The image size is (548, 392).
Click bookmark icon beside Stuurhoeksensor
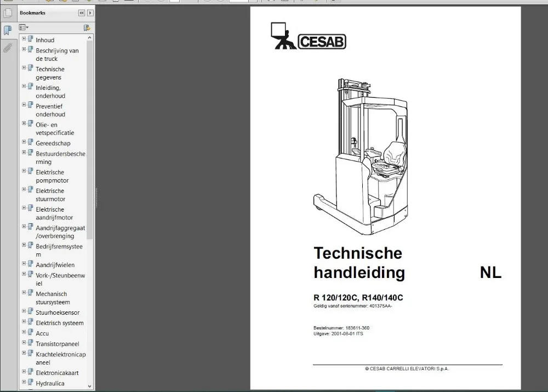pyautogui.click(x=30, y=311)
